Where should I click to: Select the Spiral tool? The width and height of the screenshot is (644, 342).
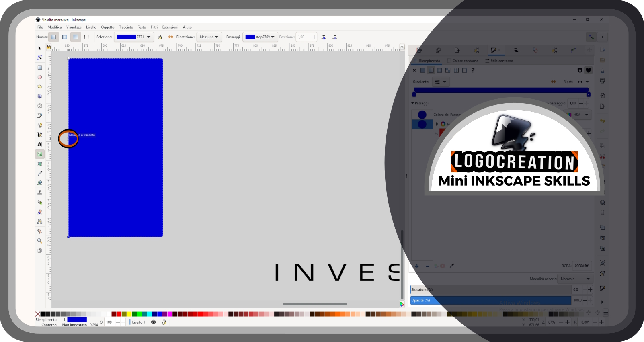[x=40, y=106]
